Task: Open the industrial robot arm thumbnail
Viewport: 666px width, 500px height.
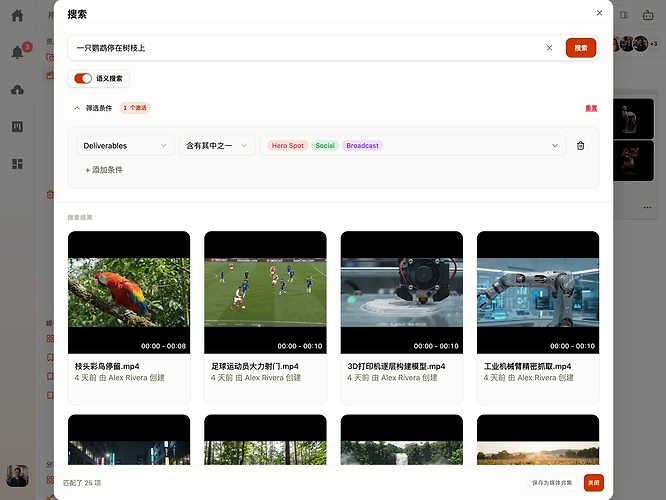Action: click(x=538, y=292)
